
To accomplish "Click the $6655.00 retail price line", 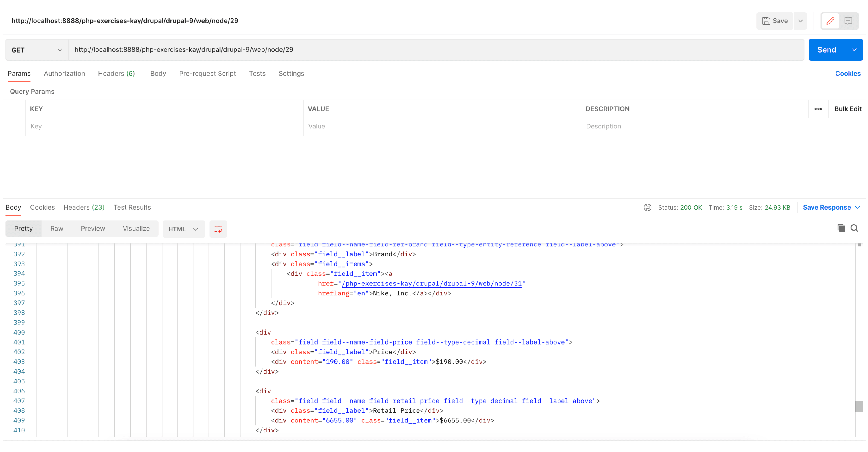I will tap(382, 420).
